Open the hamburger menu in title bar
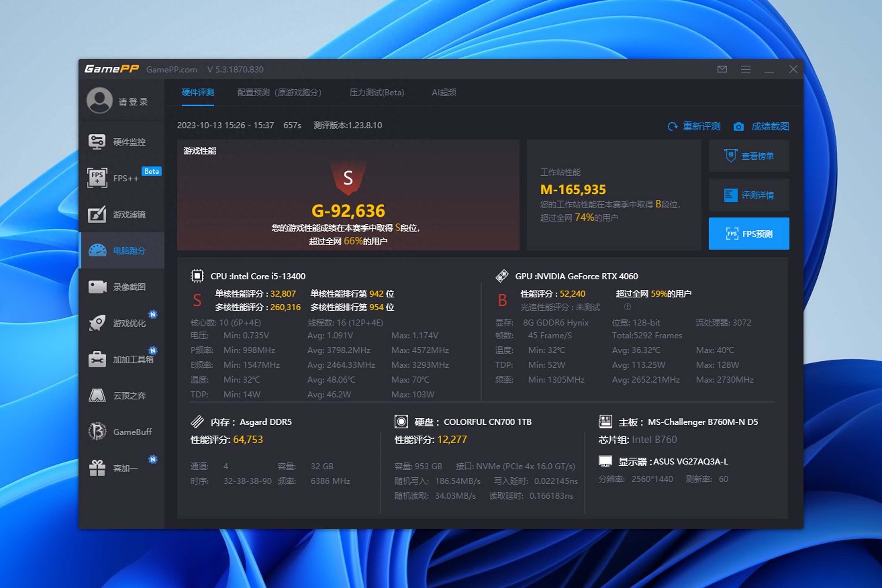 click(746, 69)
